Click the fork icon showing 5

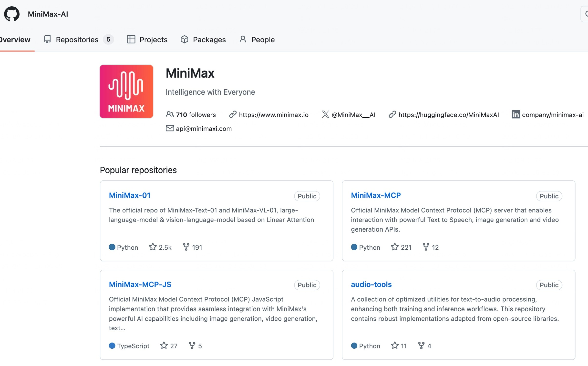[192, 346]
